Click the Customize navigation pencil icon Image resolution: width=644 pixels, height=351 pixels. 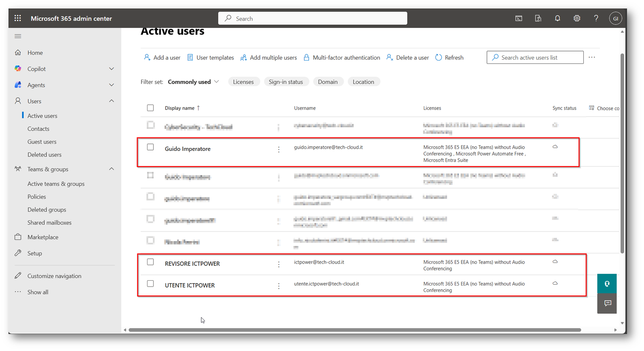tap(18, 276)
